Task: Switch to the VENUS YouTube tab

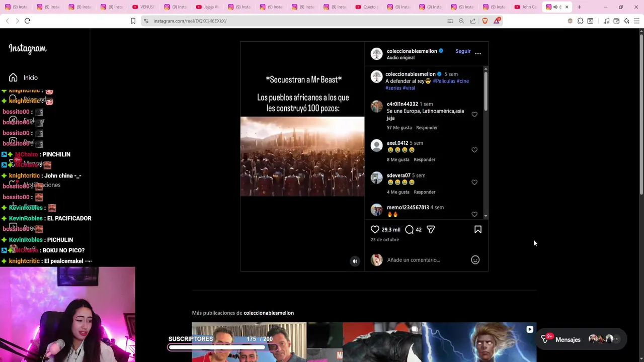Action: 144,7
